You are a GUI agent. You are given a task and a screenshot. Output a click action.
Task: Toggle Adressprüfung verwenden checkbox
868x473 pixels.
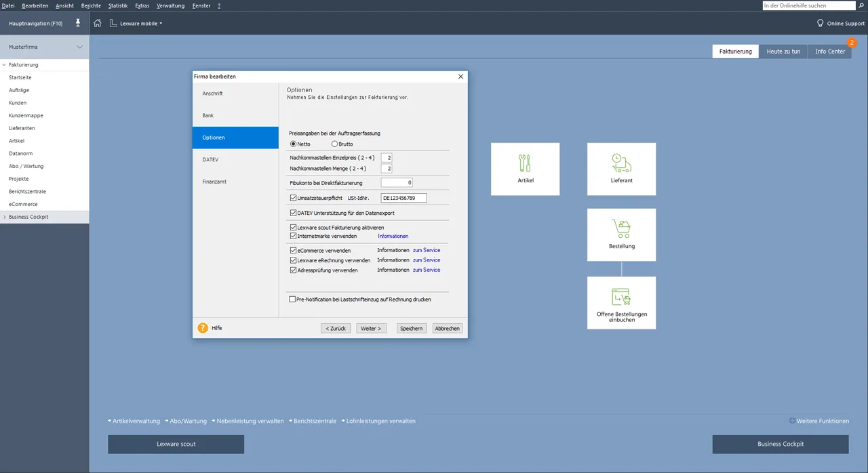point(293,270)
